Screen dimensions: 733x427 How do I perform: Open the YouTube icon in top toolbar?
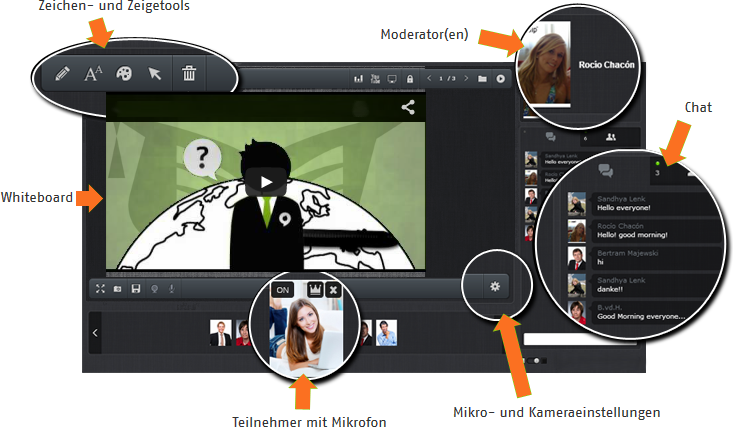click(x=375, y=78)
